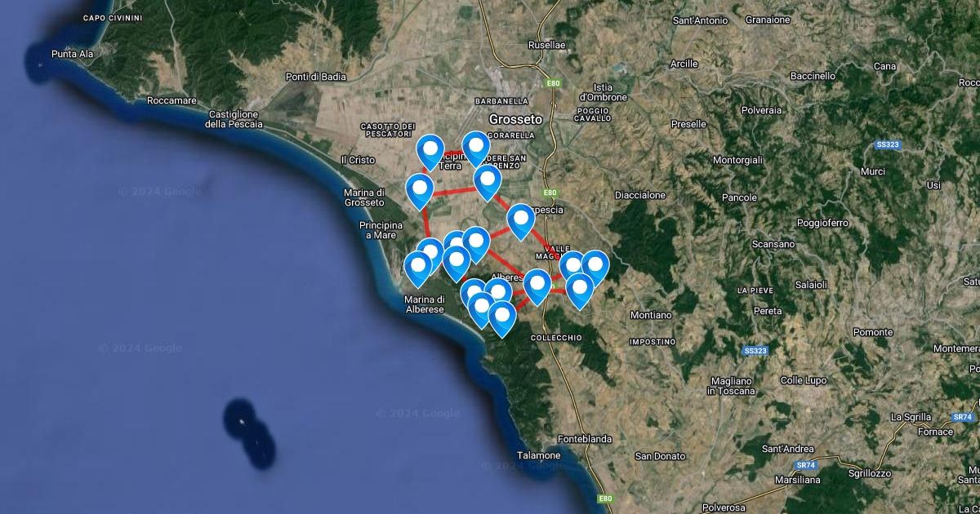Screen dimensions: 980x514
Task: Click the Rusellae label
Action: [x=547, y=46]
